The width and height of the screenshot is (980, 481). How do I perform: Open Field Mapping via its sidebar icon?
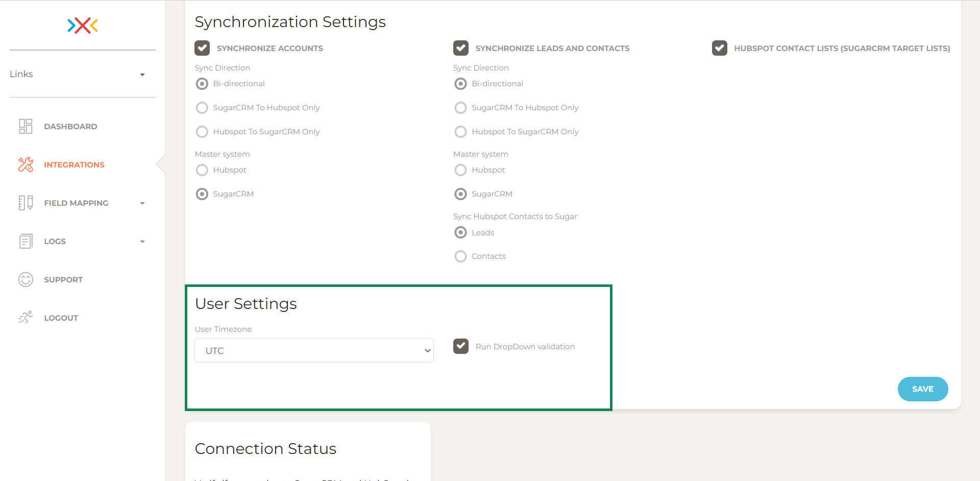tap(26, 203)
